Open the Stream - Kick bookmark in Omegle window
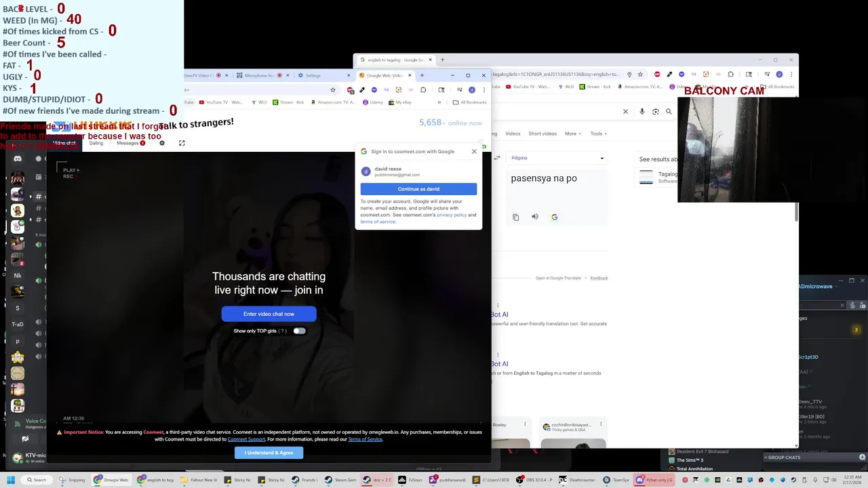 coord(290,102)
